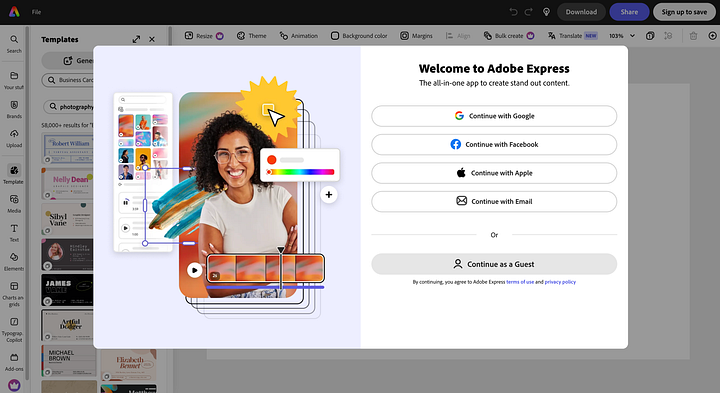
Task: Continue with Google
Action: [494, 116]
